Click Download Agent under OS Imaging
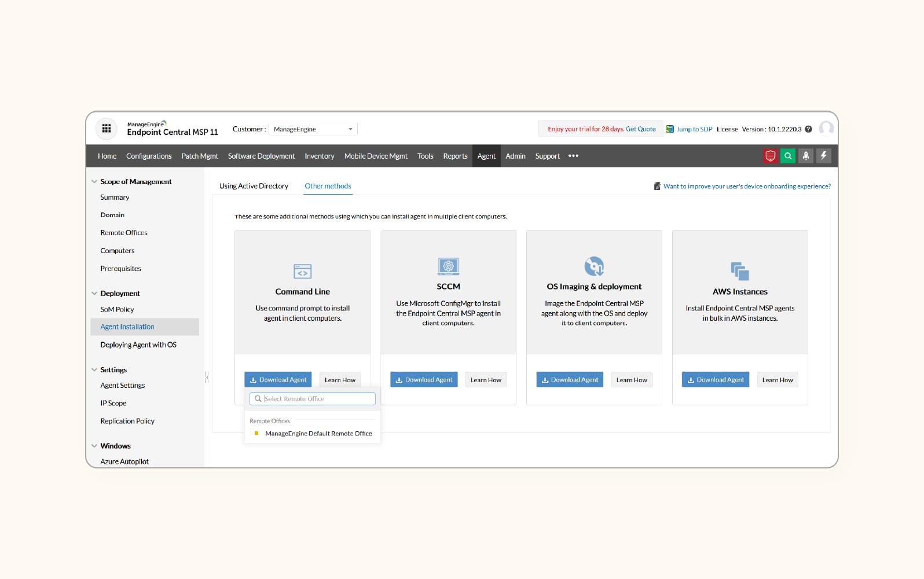 (x=570, y=380)
